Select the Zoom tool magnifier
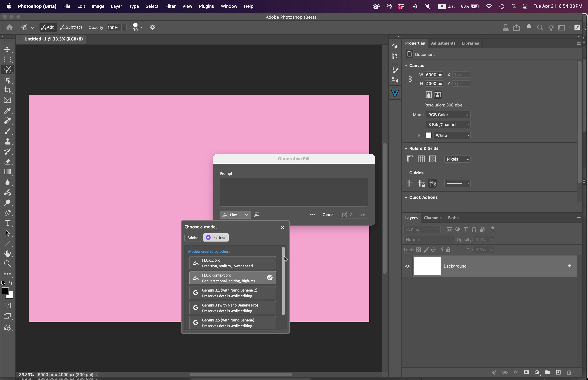 (x=7, y=263)
